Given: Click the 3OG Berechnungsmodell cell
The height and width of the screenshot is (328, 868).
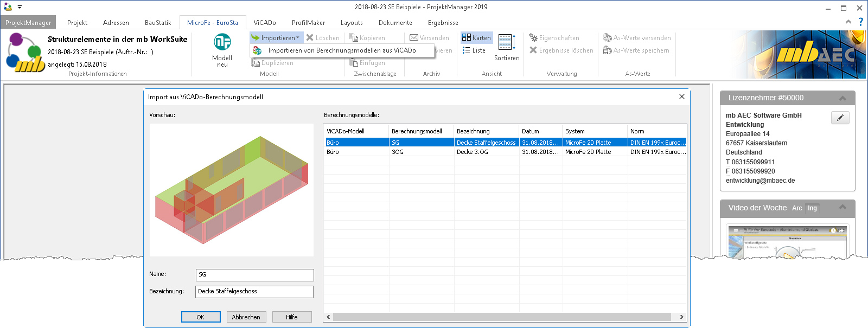Looking at the screenshot, I should 422,152.
